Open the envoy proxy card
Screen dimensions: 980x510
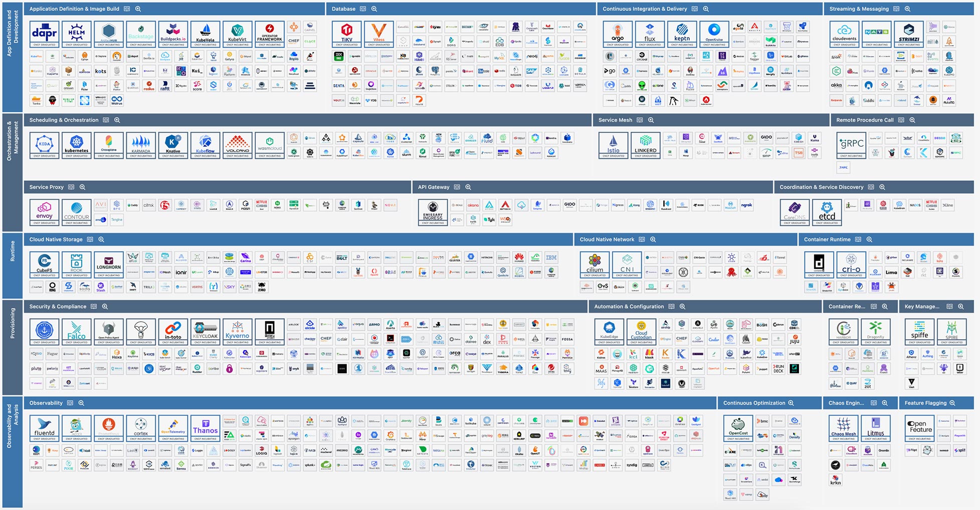(45, 212)
